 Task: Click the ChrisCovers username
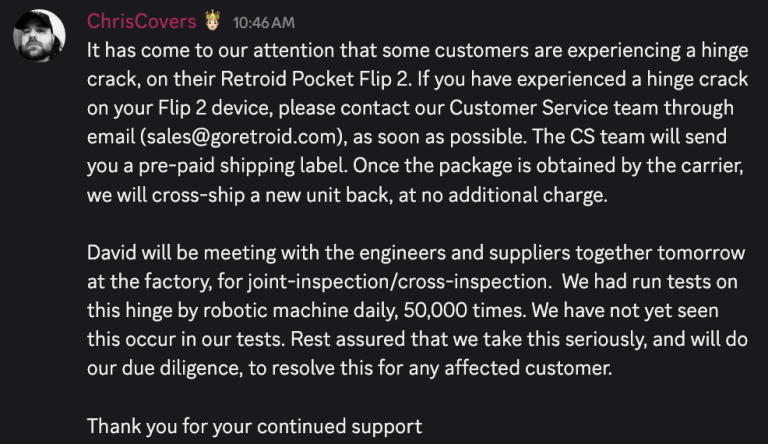[x=142, y=22]
